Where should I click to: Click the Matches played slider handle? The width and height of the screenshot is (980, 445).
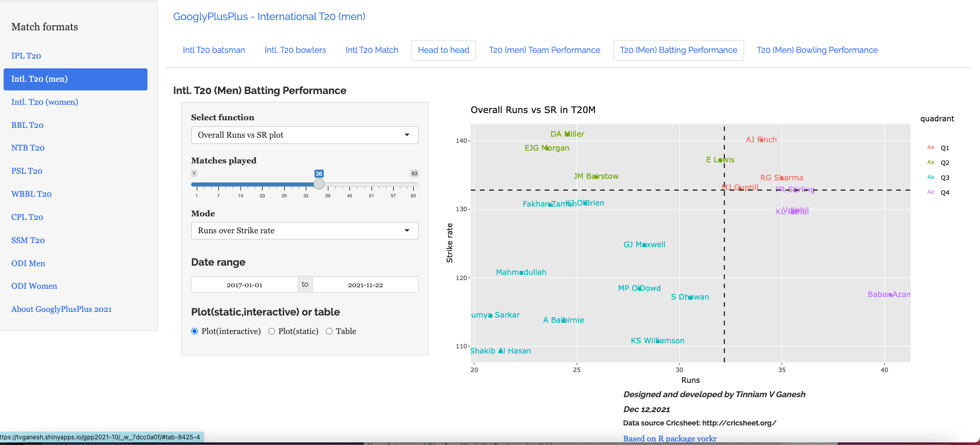click(x=319, y=184)
